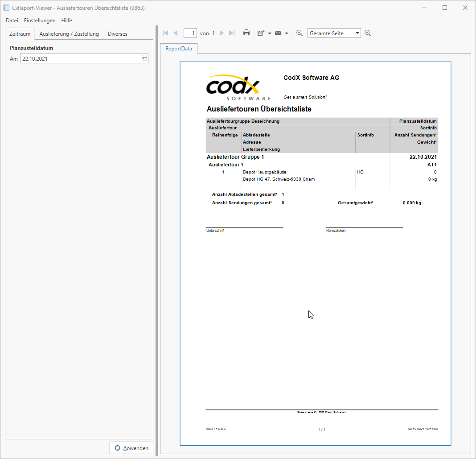Jump to last page with the skip-forward icon

click(231, 33)
